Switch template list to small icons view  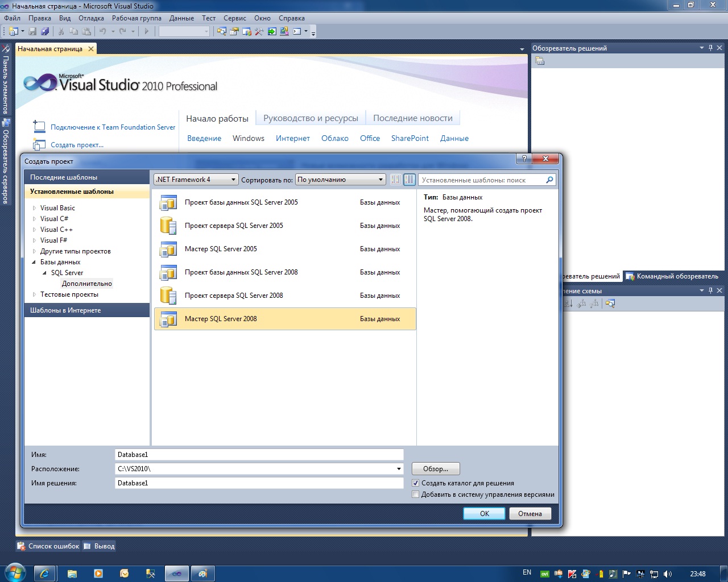click(396, 180)
